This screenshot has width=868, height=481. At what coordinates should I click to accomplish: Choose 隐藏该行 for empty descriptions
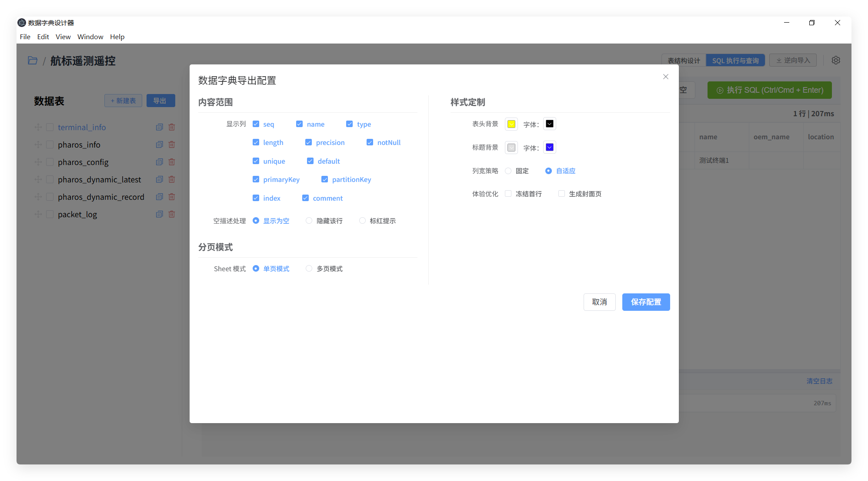click(x=309, y=221)
